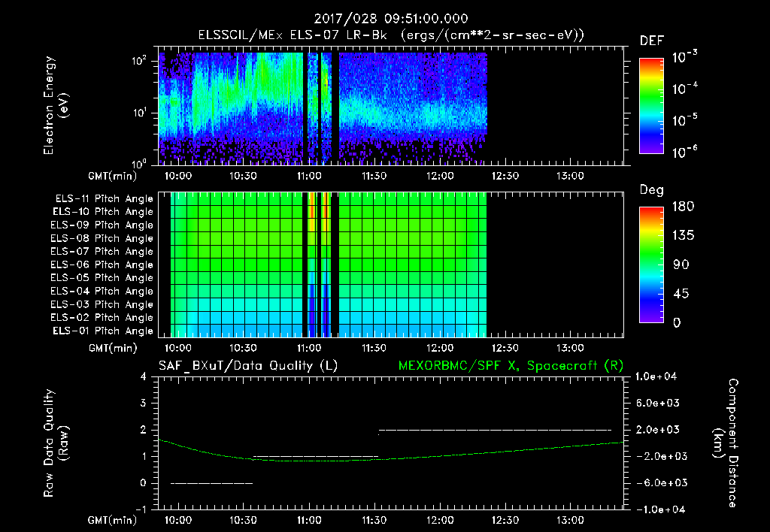Screen dimensions: 770x532
Task: Click the 12:30 time tick under the pitch angle panel
Action: point(505,348)
